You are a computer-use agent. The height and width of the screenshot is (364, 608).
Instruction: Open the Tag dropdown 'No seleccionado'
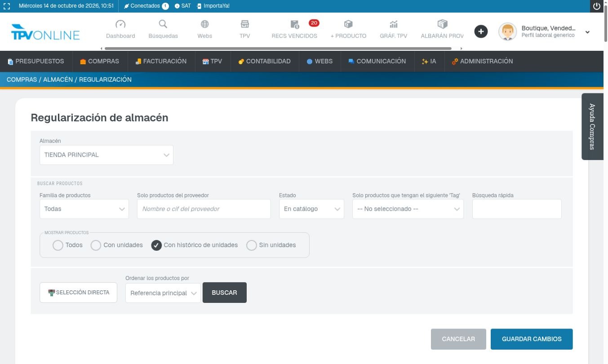pyautogui.click(x=408, y=209)
